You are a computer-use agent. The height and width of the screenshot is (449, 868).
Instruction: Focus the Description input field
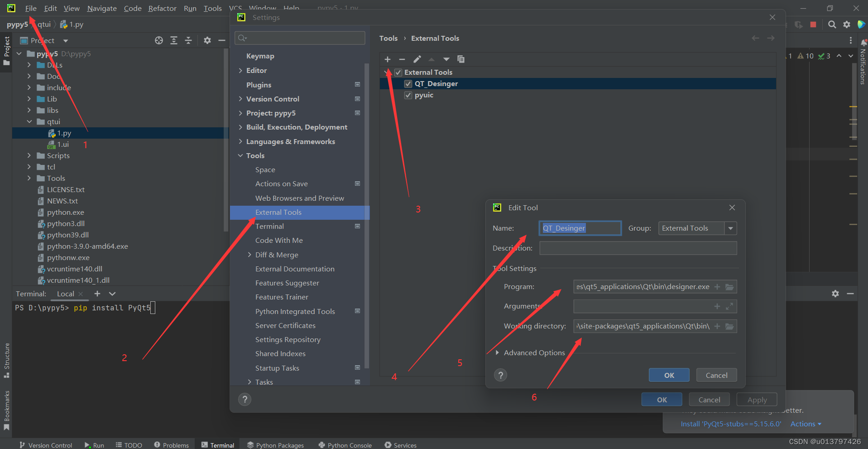(638, 248)
